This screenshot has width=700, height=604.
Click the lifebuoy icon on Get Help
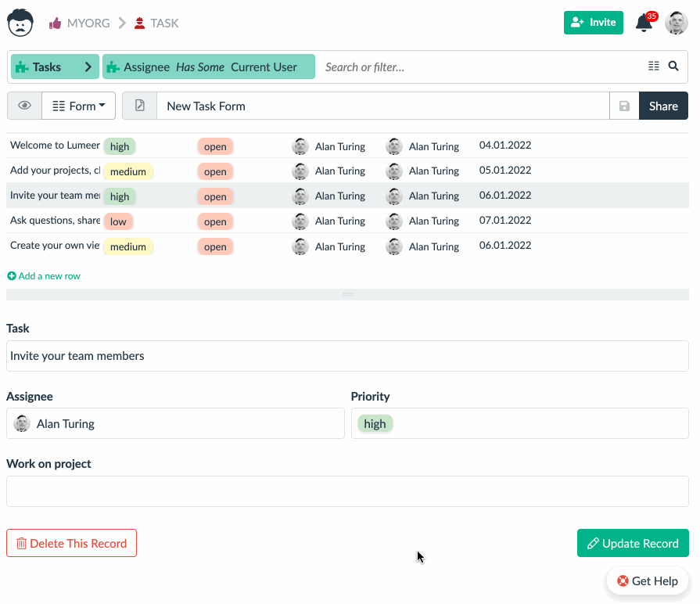623,581
